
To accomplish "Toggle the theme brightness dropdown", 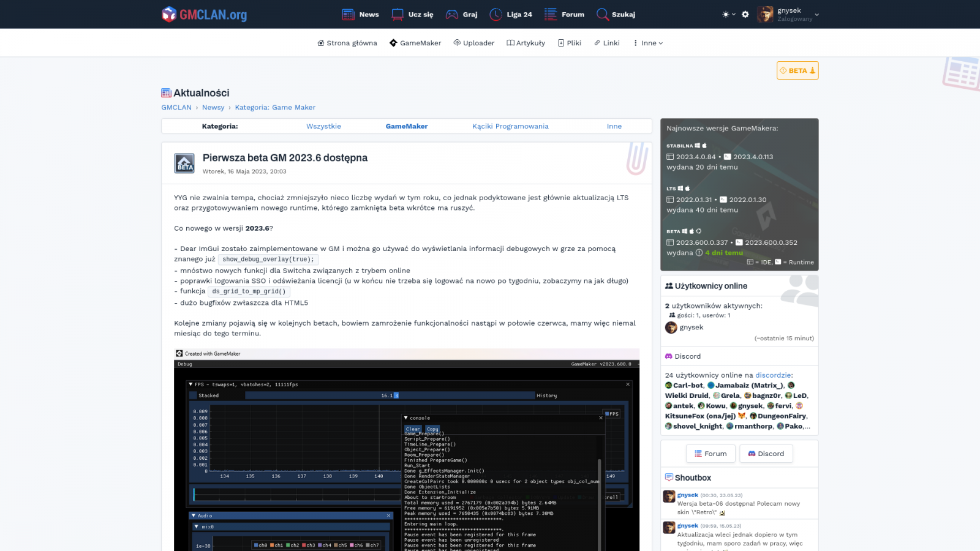I will (728, 14).
